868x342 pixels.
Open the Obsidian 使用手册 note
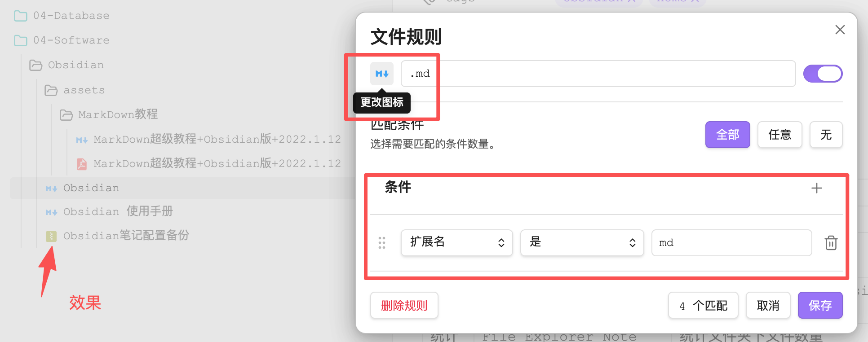(118, 211)
